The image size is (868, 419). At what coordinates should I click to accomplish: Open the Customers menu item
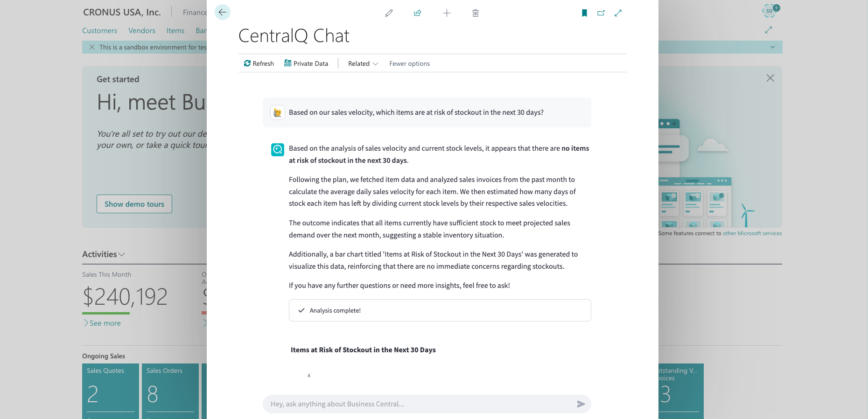(100, 31)
